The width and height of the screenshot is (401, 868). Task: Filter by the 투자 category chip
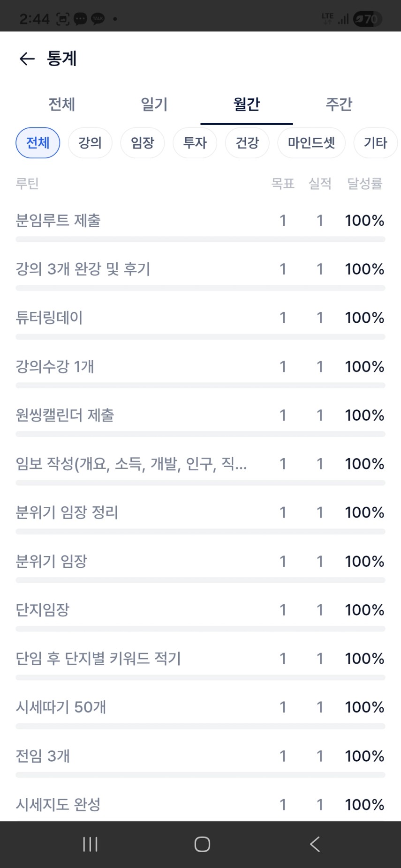click(x=195, y=143)
